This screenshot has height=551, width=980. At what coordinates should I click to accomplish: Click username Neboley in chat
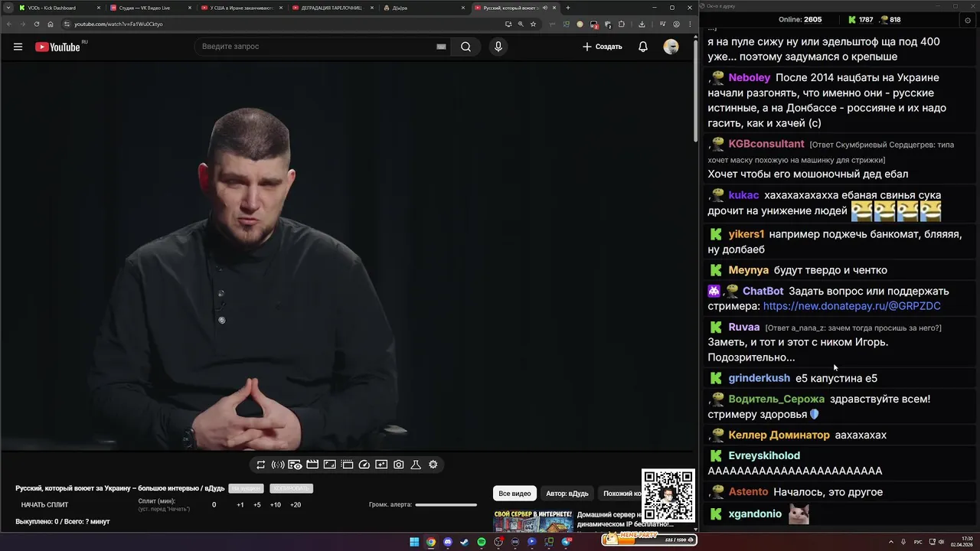pyautogui.click(x=749, y=77)
